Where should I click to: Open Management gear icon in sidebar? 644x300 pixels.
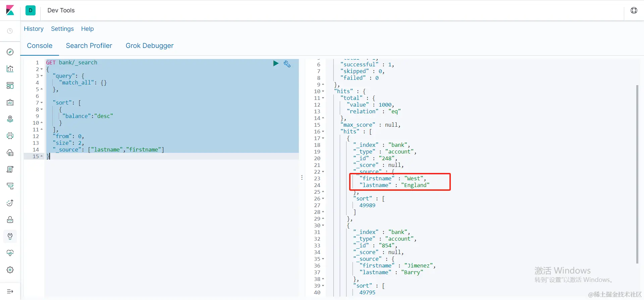pyautogui.click(x=10, y=270)
